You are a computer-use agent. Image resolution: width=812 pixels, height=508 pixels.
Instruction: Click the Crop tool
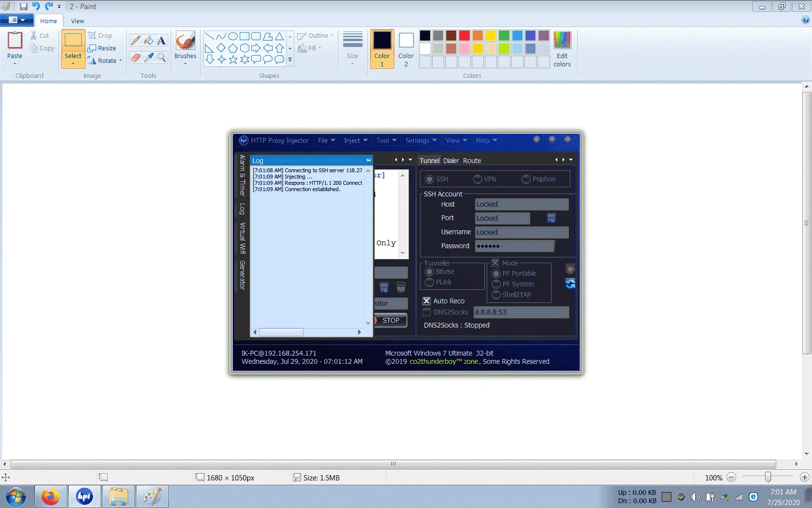[101, 35]
